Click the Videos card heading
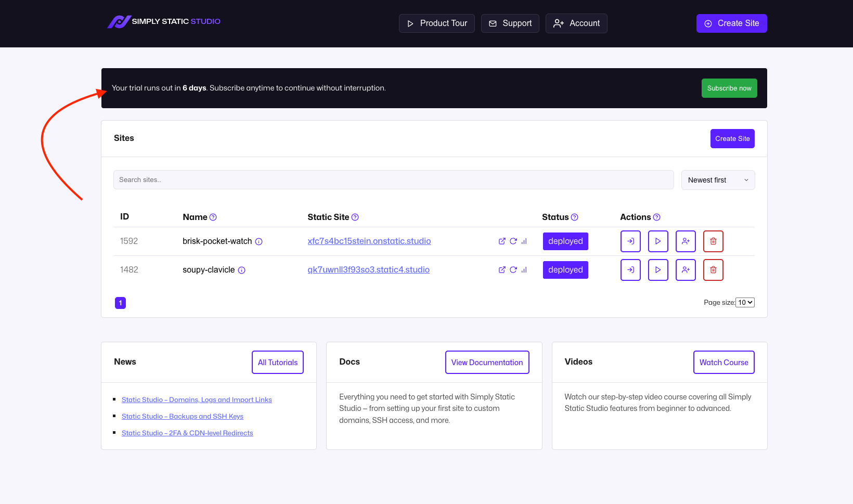 [578, 362]
